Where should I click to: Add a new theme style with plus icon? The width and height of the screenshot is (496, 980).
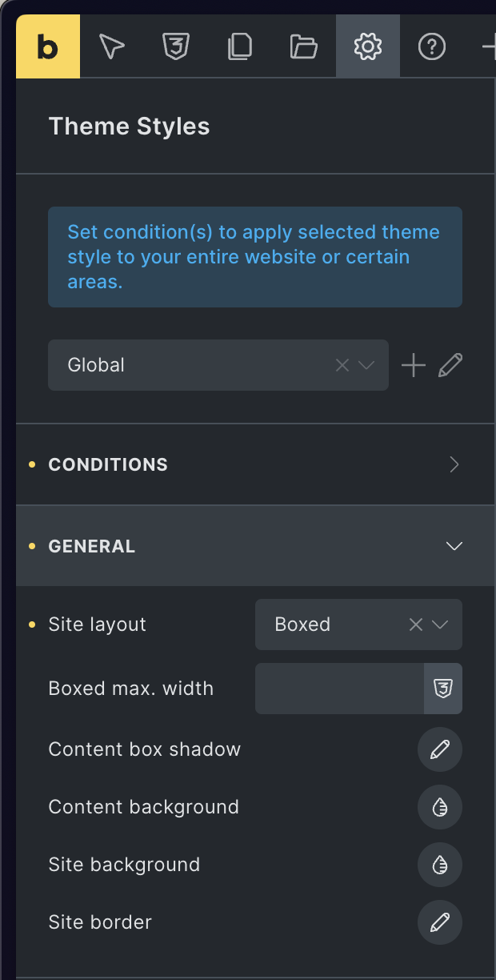click(x=414, y=365)
